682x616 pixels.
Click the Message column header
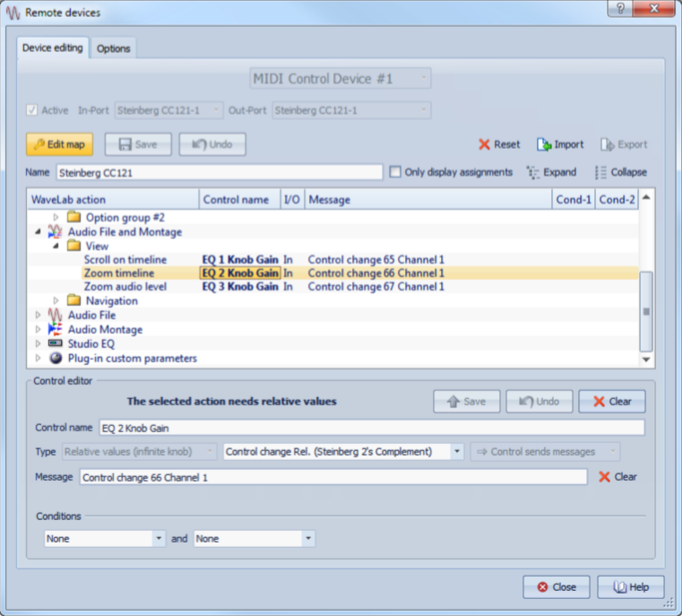[428, 200]
